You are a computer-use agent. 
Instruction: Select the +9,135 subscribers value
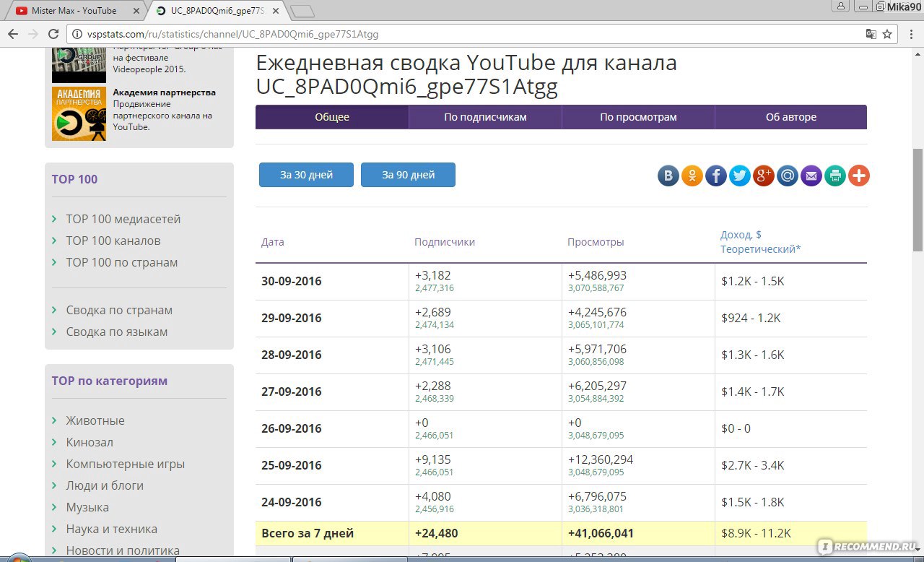433,459
